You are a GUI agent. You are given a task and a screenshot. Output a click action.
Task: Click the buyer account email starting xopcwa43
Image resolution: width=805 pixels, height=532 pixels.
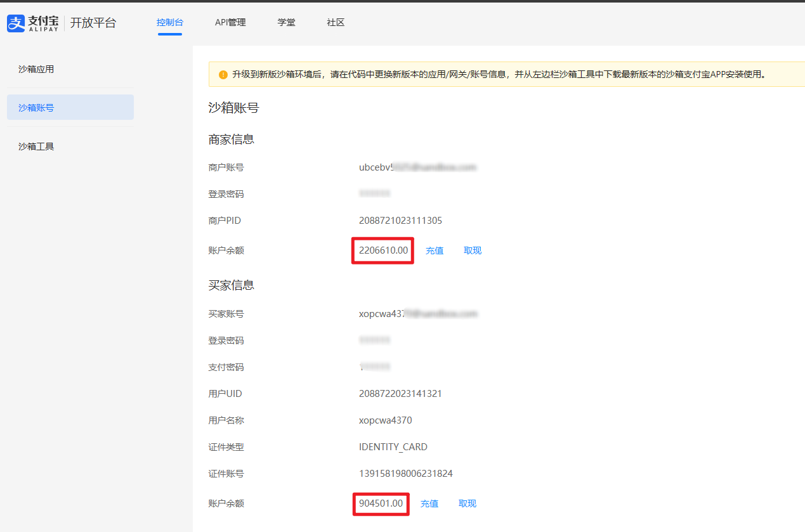(x=418, y=314)
